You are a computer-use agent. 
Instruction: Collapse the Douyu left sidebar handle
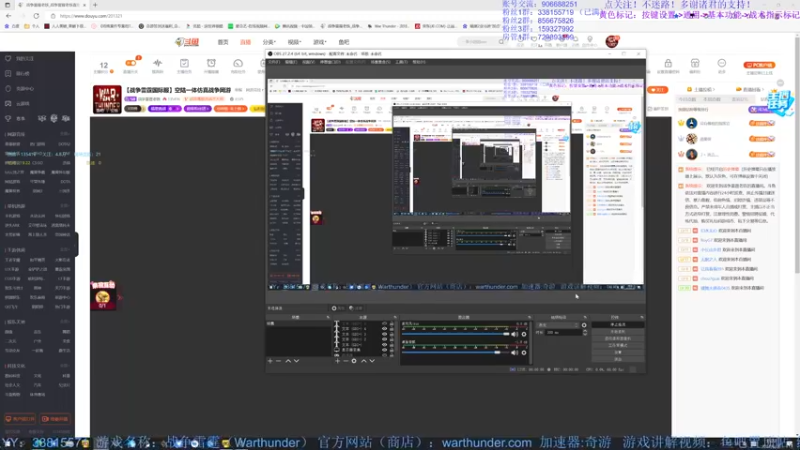(x=76, y=244)
